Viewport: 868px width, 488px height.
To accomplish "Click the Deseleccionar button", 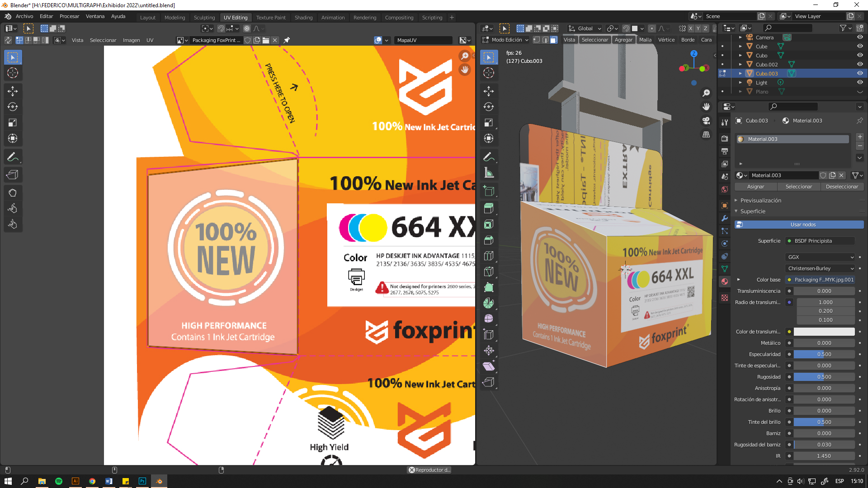I will [842, 187].
